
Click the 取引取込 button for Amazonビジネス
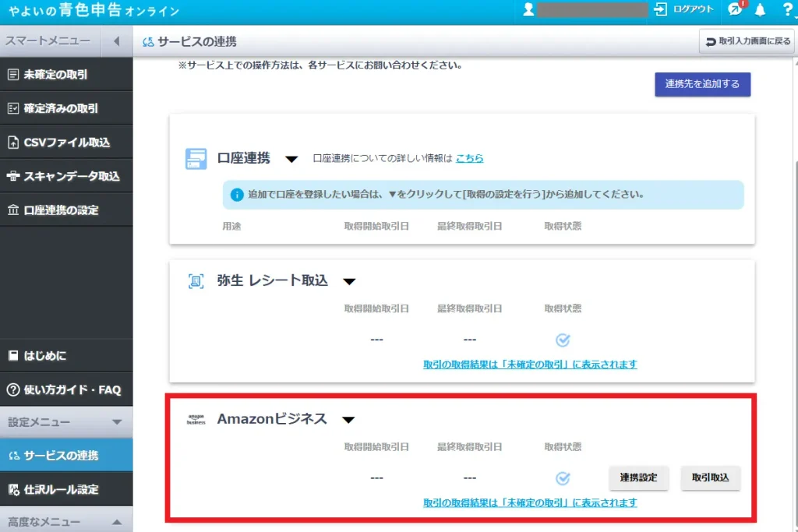[x=711, y=477]
